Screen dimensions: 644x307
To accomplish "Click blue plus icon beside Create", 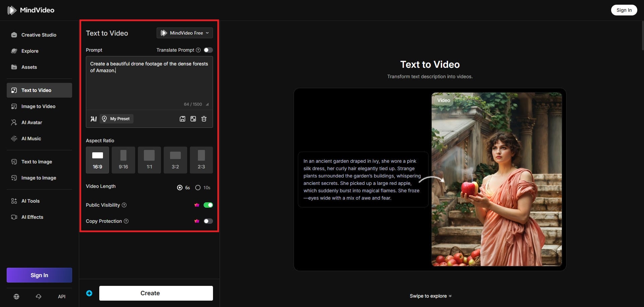I will 89,293.
